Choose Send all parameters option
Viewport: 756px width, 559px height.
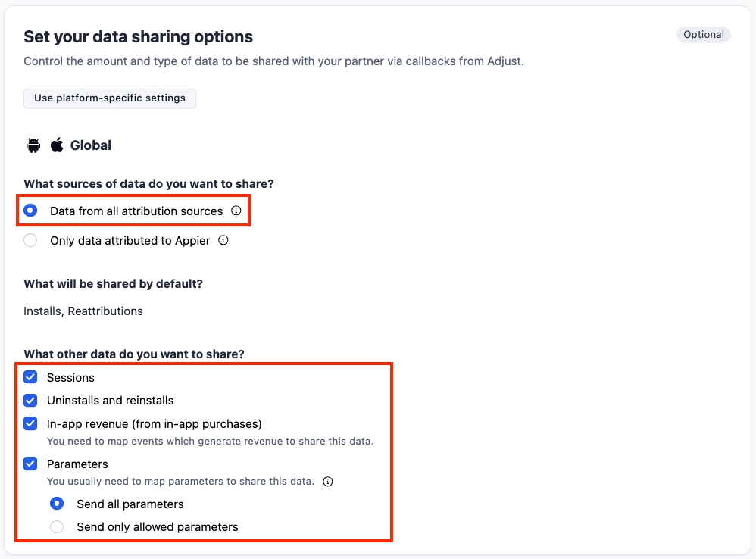[x=57, y=504]
